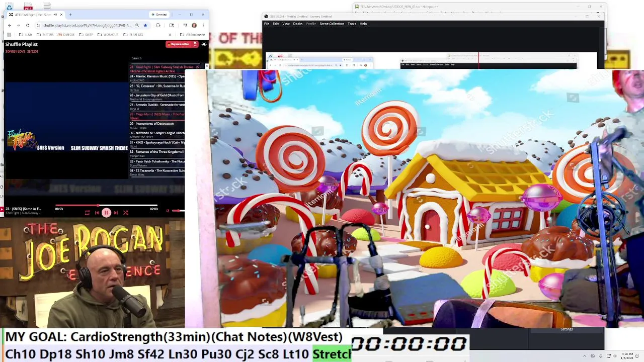644x362 pixels.
Task: Open OBS Docks menu
Action: click(298, 24)
